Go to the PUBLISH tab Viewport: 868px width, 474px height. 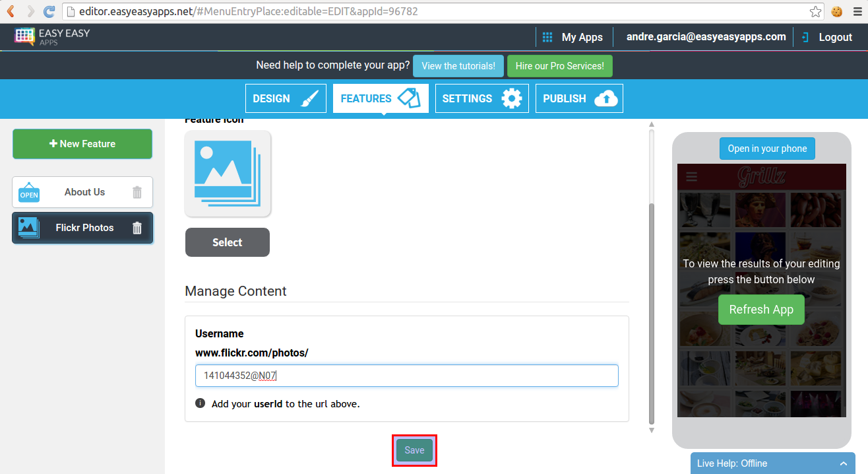coord(579,98)
